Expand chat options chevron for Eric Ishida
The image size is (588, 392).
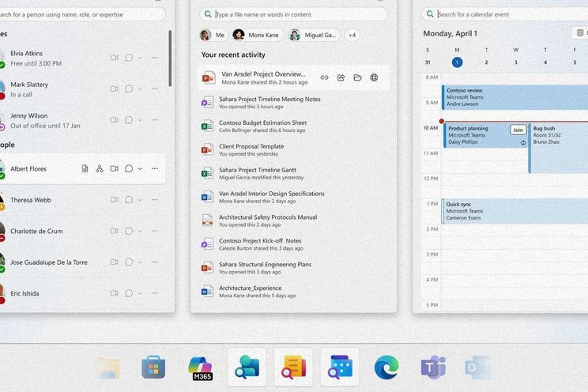point(140,293)
